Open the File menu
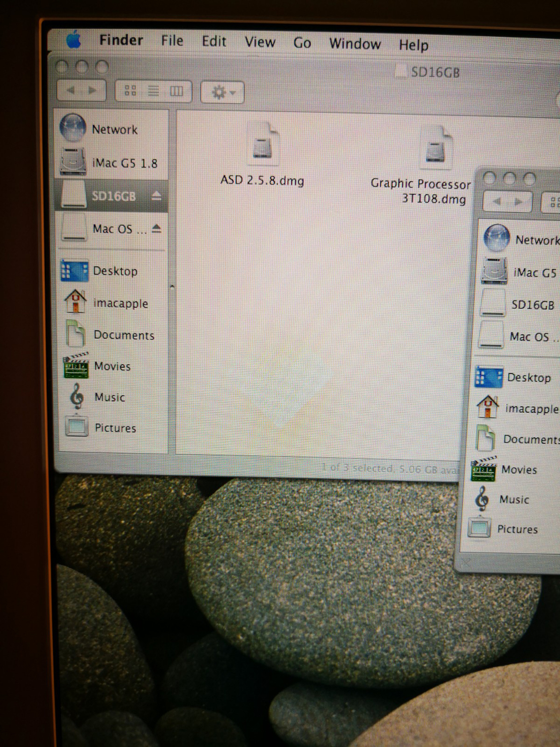The width and height of the screenshot is (560, 747). point(172,40)
